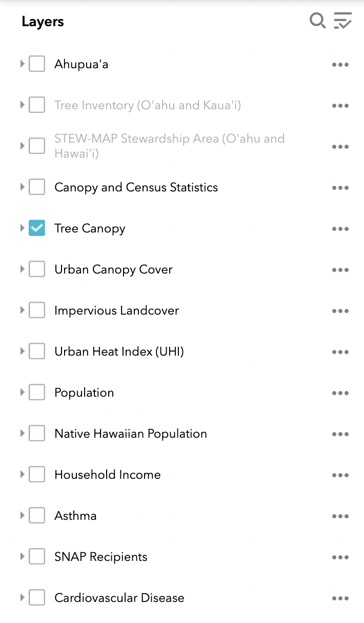Click the Layers panel heading
364x623 pixels.
43,22
